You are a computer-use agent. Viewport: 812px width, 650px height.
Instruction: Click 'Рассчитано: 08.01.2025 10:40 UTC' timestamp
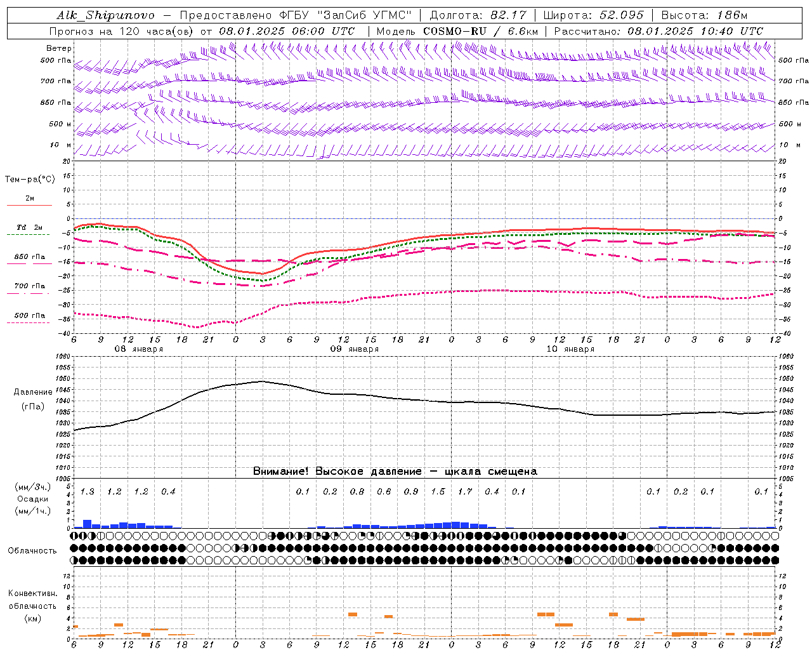[659, 31]
